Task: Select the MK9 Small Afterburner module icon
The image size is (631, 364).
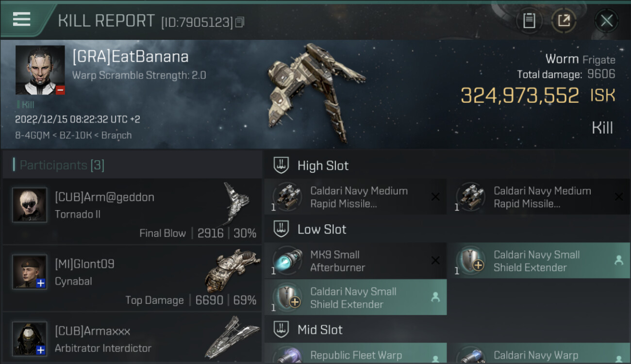Action: coord(287,261)
